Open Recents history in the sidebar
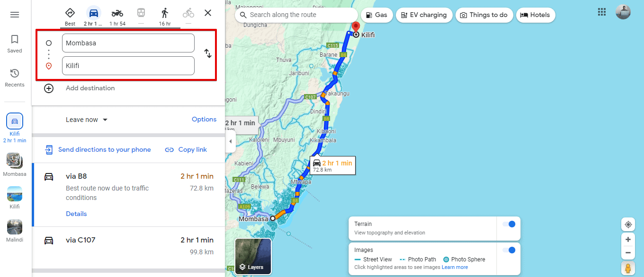644x277 pixels. tap(15, 78)
